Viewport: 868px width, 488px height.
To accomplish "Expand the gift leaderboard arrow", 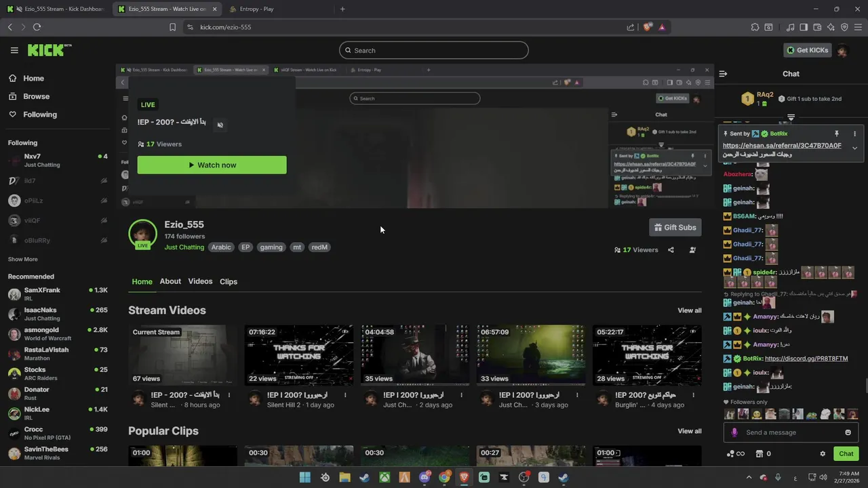I will click(x=791, y=118).
